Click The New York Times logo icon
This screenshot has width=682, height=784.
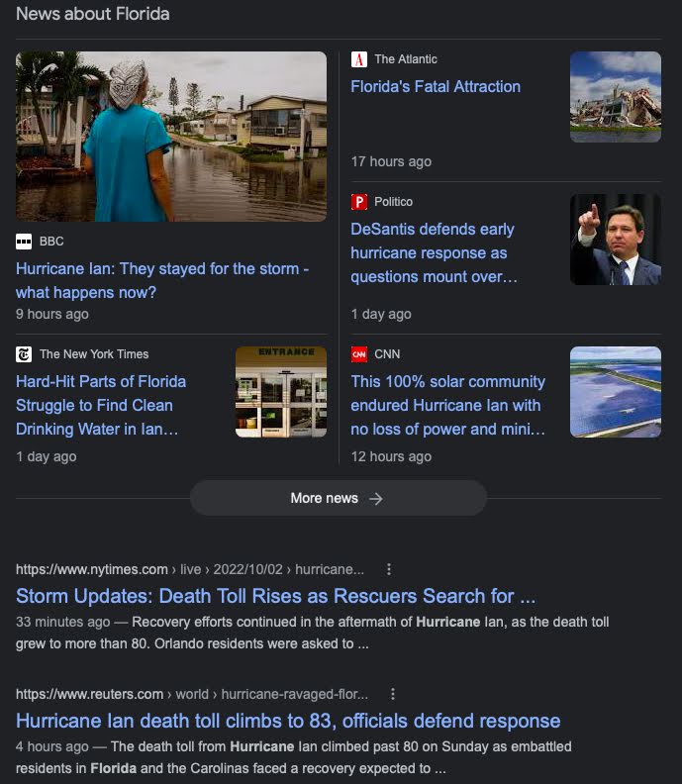pyautogui.click(x=24, y=354)
